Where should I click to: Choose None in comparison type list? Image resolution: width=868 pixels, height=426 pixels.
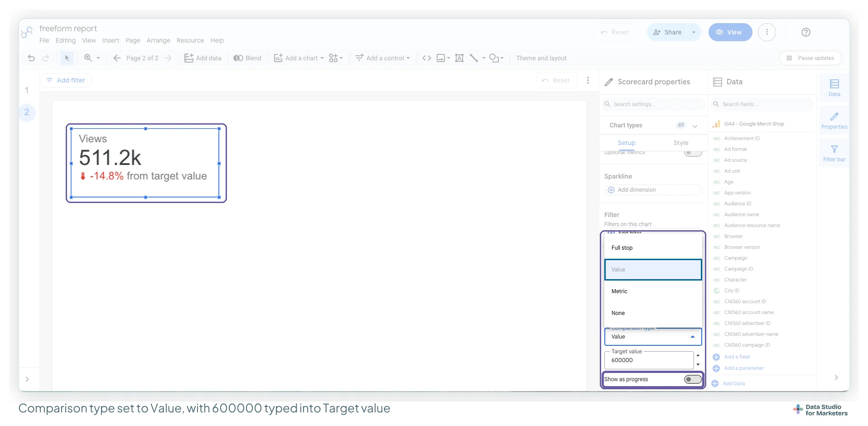[x=653, y=313]
